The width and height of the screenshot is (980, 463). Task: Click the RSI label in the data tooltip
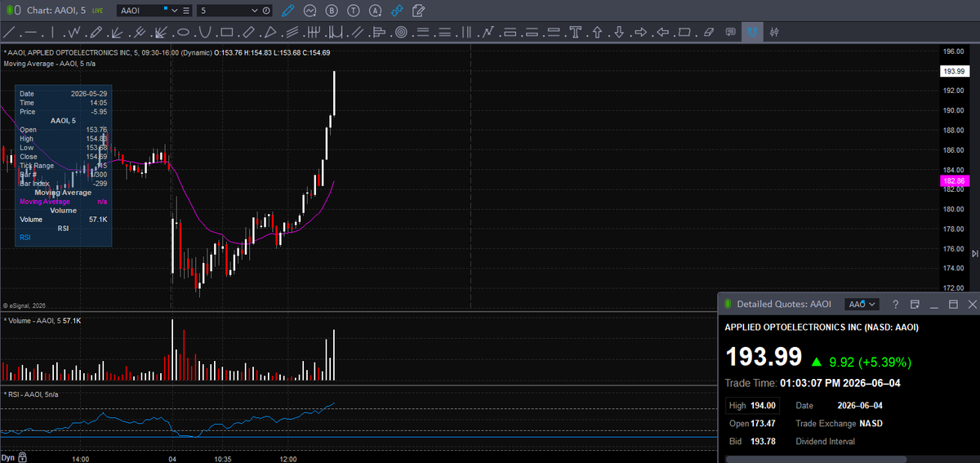click(24, 237)
